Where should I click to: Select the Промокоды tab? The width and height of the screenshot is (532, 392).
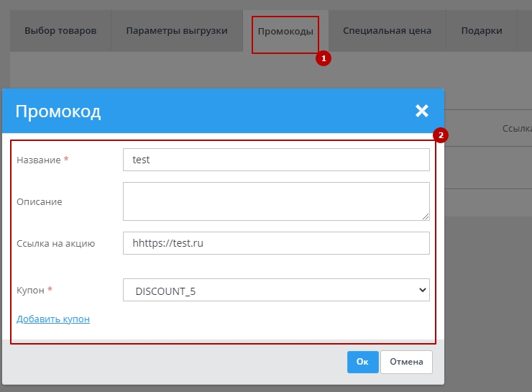[285, 32]
